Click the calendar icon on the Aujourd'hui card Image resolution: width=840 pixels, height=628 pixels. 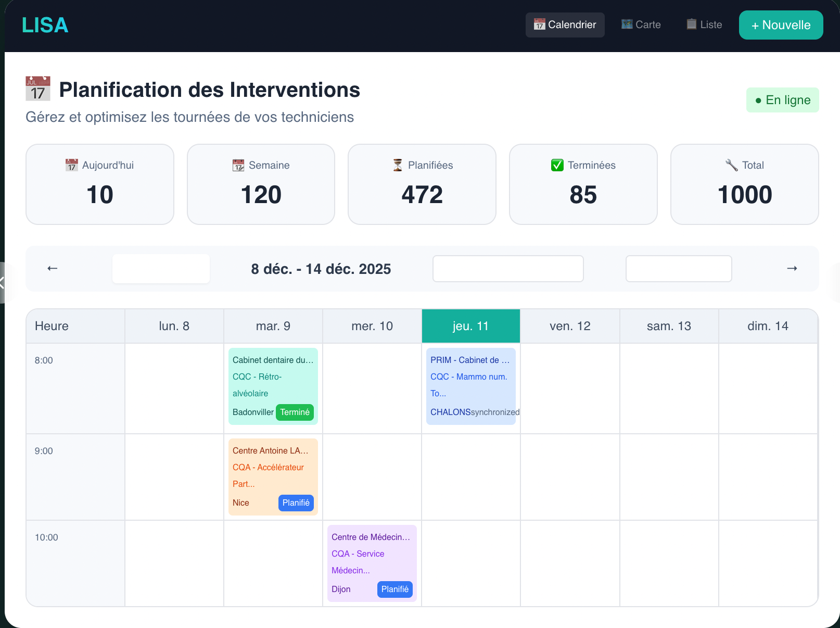pyautogui.click(x=71, y=165)
